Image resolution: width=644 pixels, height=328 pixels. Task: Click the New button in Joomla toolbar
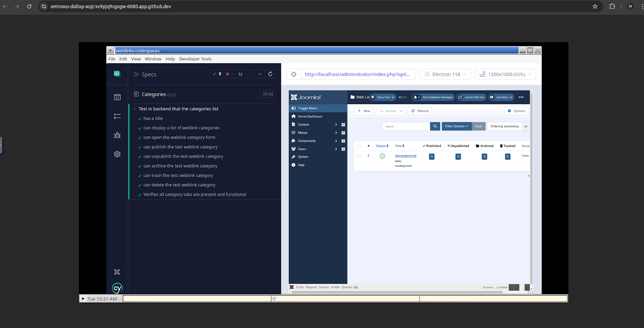pyautogui.click(x=364, y=111)
